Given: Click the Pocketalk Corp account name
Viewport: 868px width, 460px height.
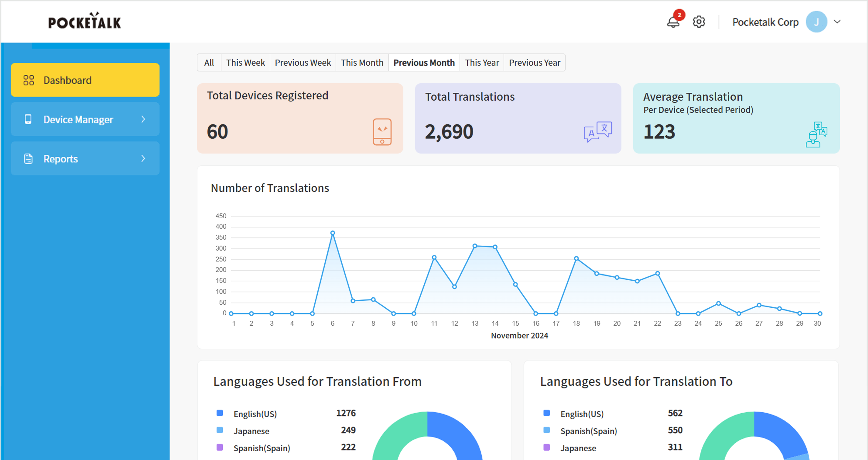Looking at the screenshot, I should click(765, 22).
